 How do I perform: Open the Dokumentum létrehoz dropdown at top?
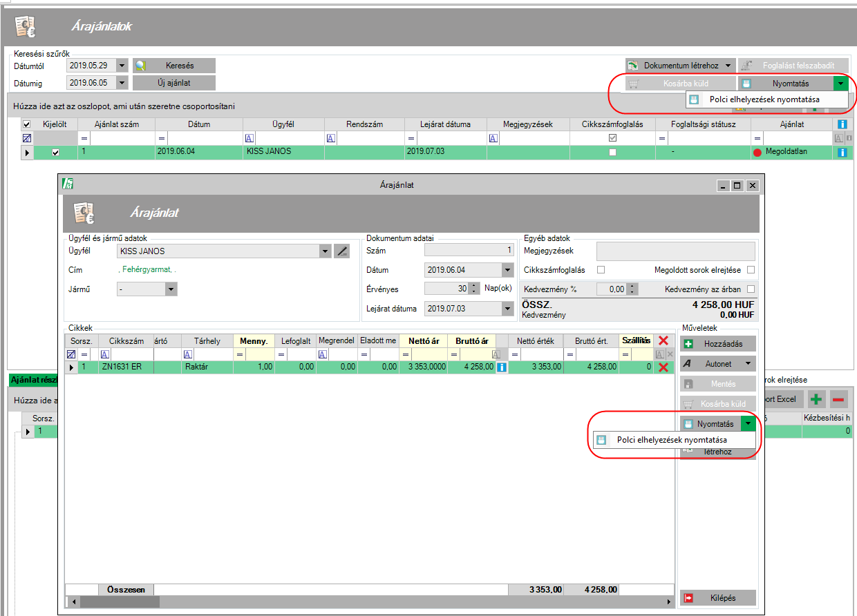point(728,66)
